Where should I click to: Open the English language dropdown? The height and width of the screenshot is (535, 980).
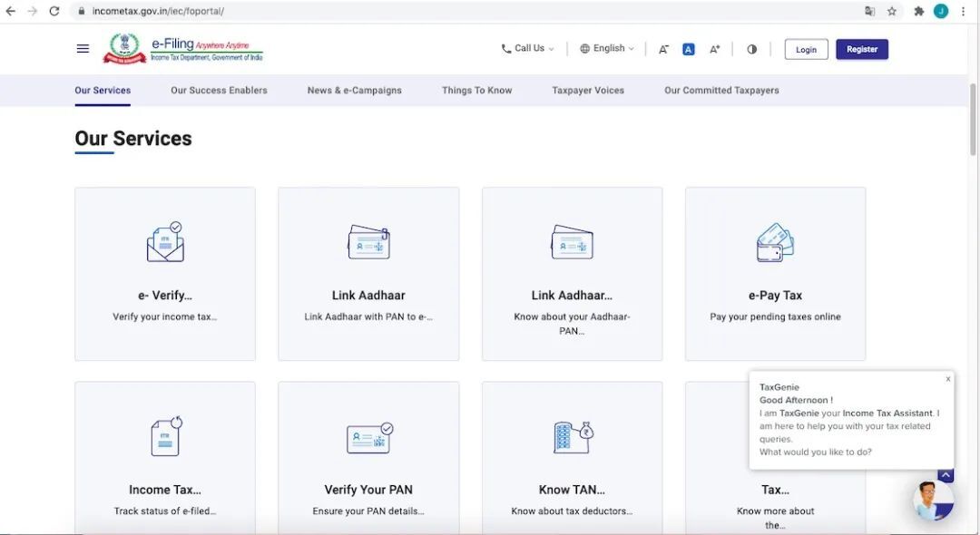point(607,49)
